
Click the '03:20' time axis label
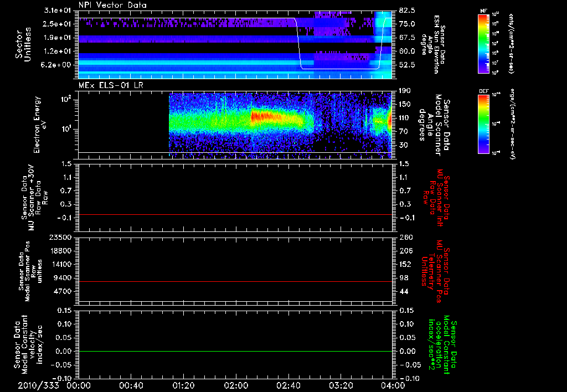click(x=341, y=385)
